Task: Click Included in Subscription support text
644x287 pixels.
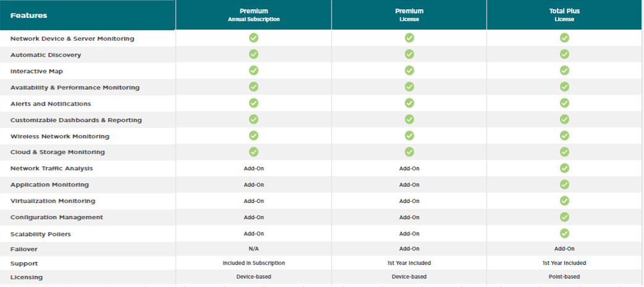Action: tap(254, 263)
